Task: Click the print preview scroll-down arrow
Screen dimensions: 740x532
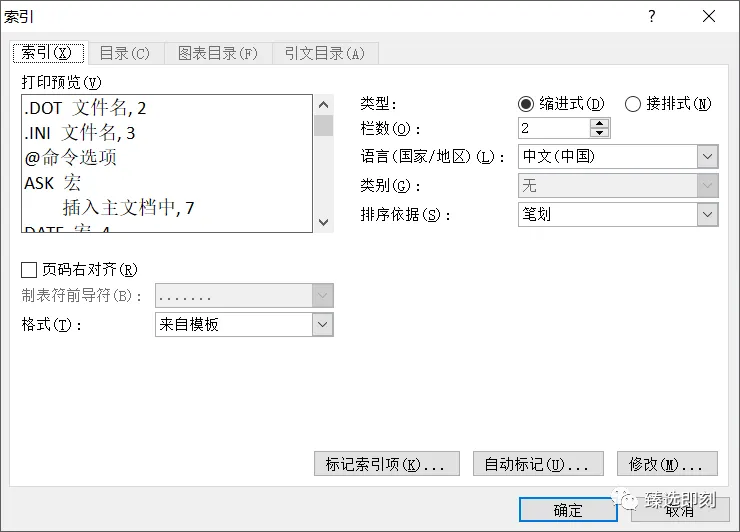Action: tap(324, 222)
